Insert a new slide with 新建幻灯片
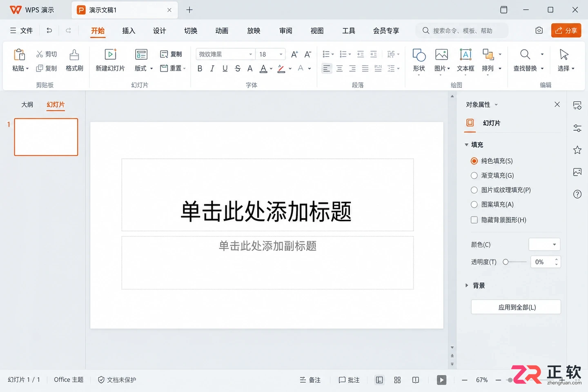 tap(110, 60)
